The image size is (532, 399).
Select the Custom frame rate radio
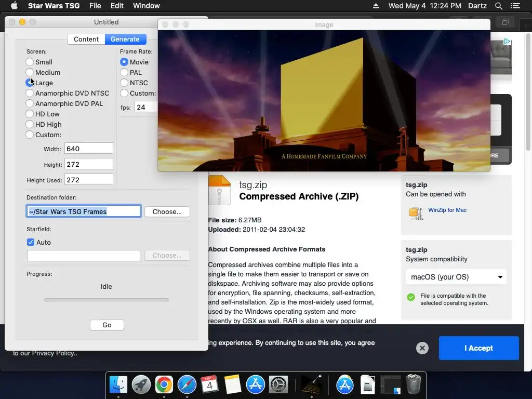[124, 94]
